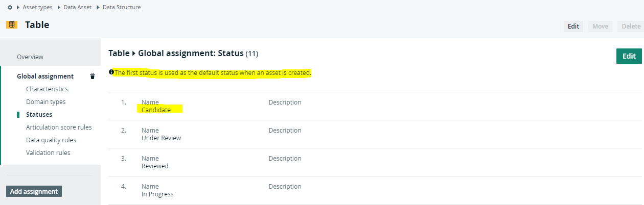Open the Overview section
The image size is (644, 205).
(x=30, y=57)
